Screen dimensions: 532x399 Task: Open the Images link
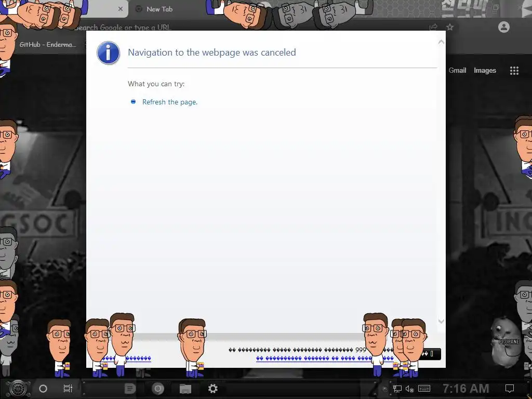[485, 70]
